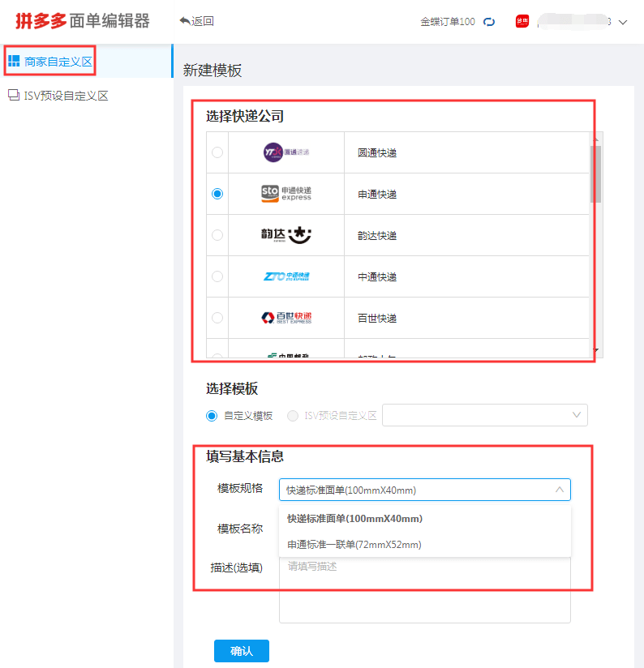This screenshot has height=668, width=644.
Task: Click the courier list scrollbar thumb
Action: coord(595,173)
